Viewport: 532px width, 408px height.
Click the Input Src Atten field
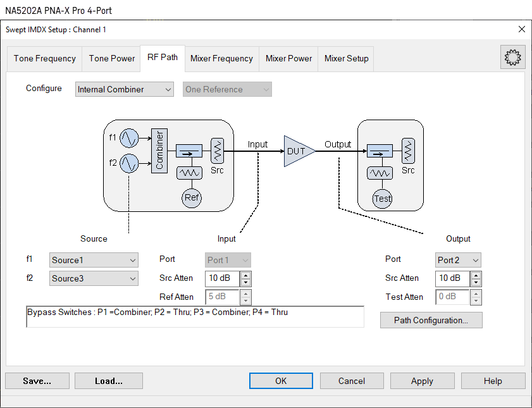point(222,278)
